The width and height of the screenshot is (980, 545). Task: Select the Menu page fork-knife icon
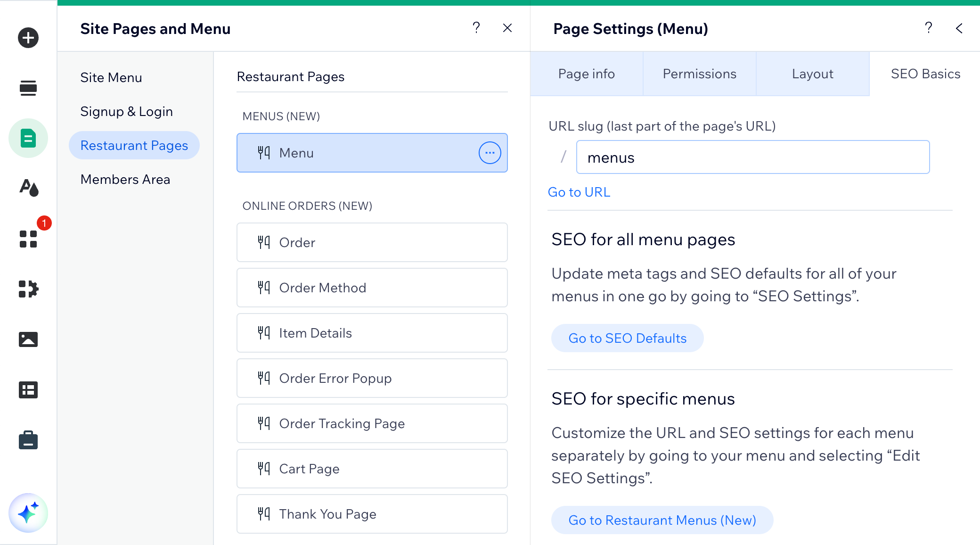pos(264,152)
